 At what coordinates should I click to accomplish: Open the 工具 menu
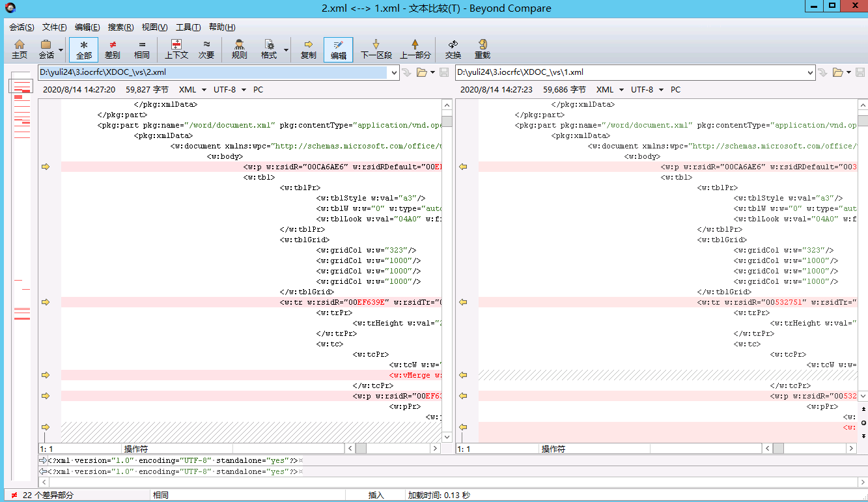click(x=189, y=27)
